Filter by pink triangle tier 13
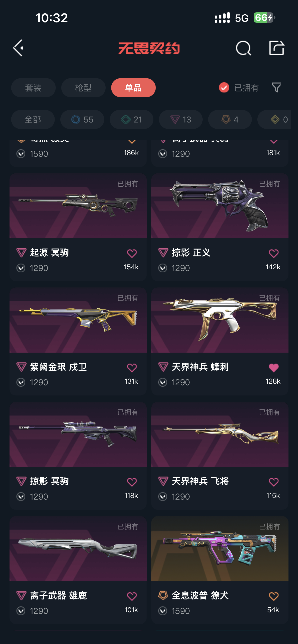This screenshot has width=298, height=644. click(181, 119)
